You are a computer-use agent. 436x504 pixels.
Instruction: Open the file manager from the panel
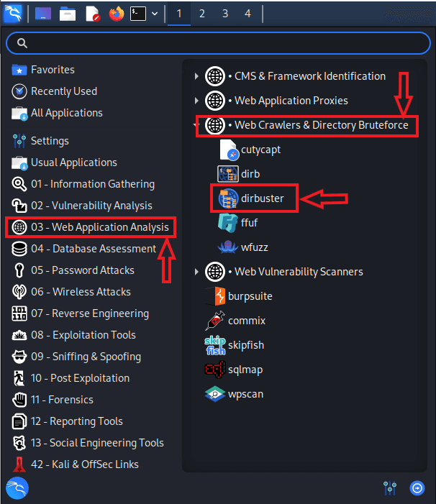[68, 14]
